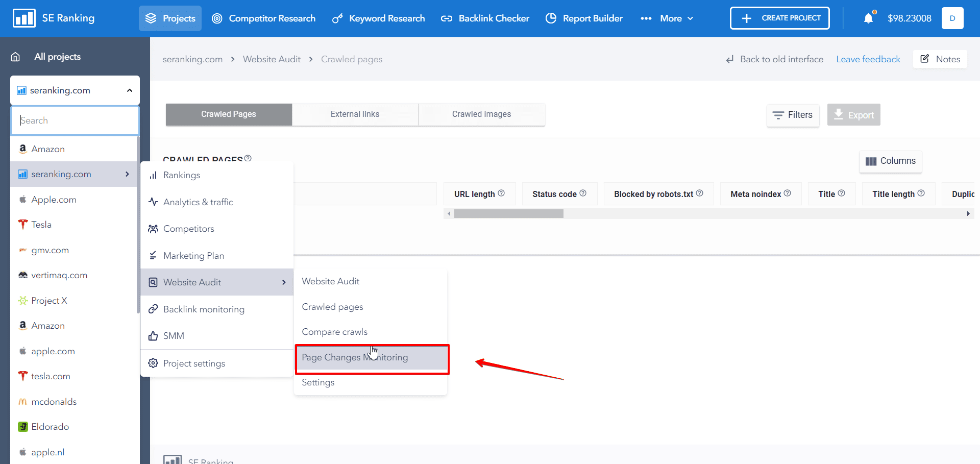The image size is (980, 464).
Task: Open the notifications bell icon
Action: [x=868, y=18]
